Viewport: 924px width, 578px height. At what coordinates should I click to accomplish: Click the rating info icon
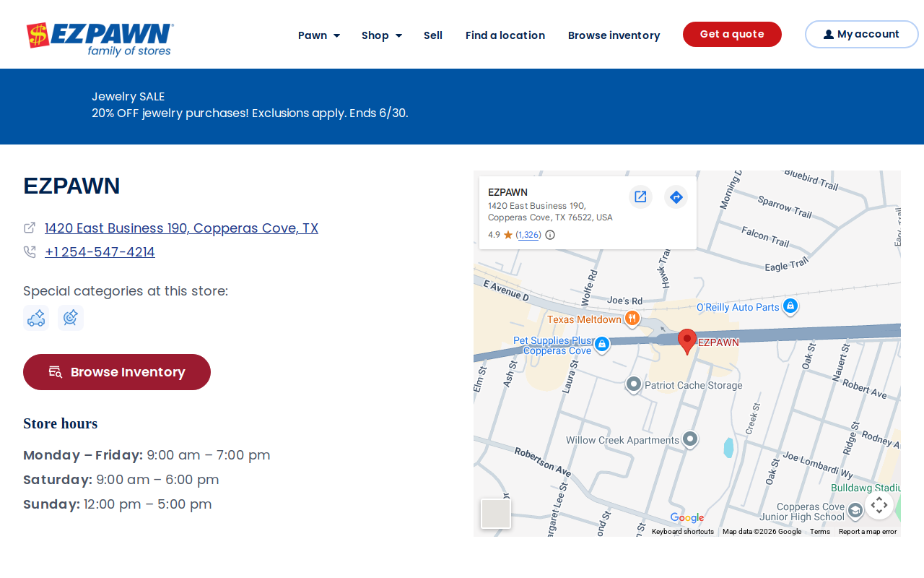point(550,235)
